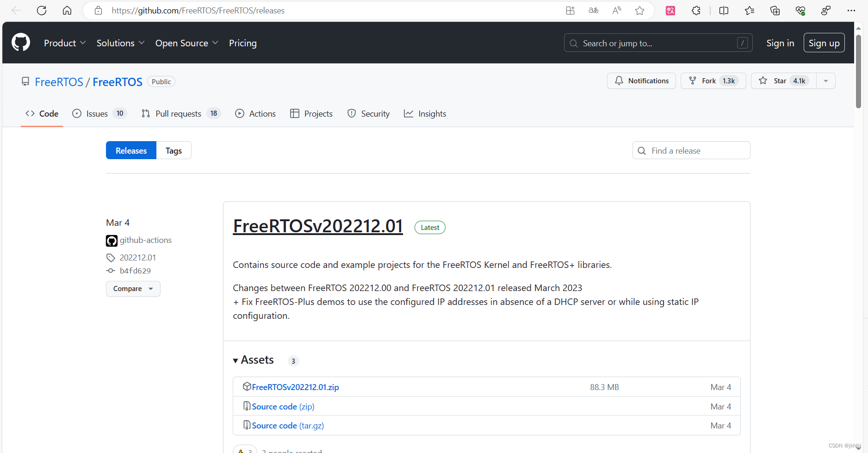Click the Sign up button

tap(824, 43)
